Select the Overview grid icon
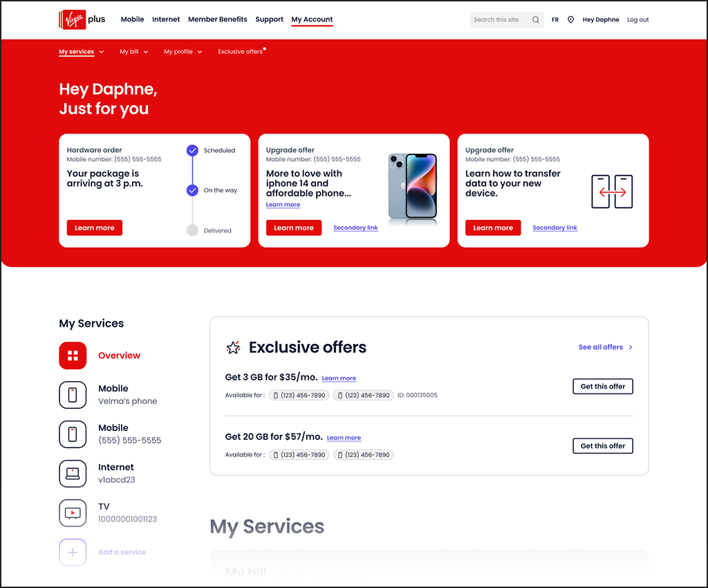The height and width of the screenshot is (588, 708). click(x=73, y=356)
